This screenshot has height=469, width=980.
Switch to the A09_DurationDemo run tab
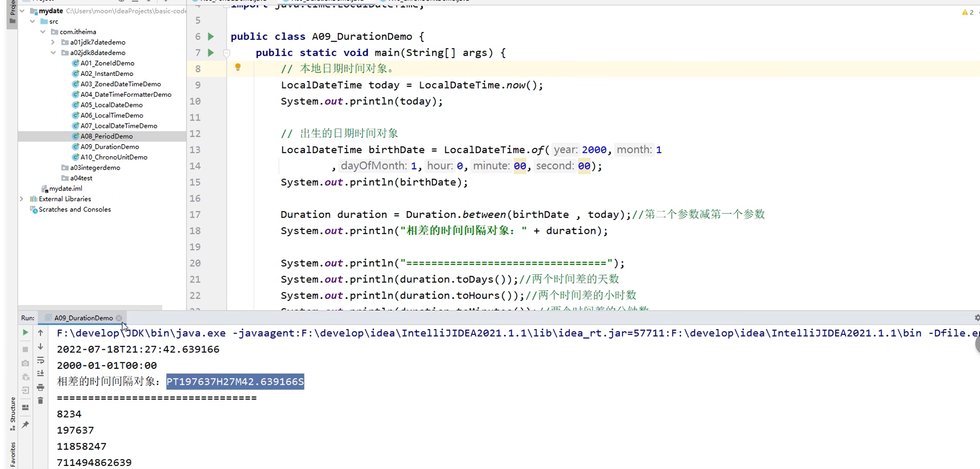coord(82,318)
